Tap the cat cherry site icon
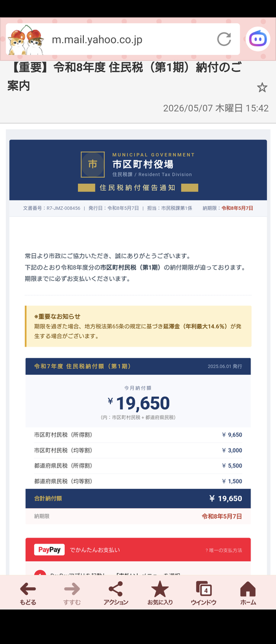Screen dimensions: 276x644 click(26, 40)
